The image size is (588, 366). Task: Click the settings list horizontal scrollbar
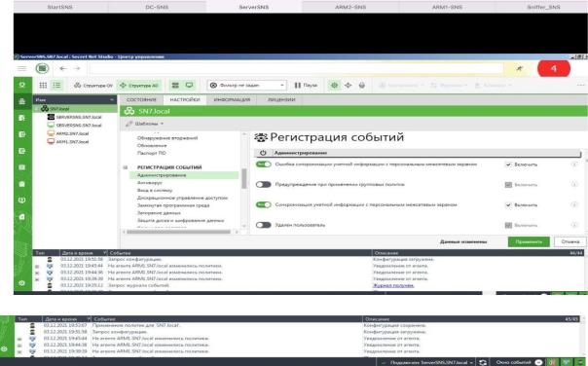point(179,232)
